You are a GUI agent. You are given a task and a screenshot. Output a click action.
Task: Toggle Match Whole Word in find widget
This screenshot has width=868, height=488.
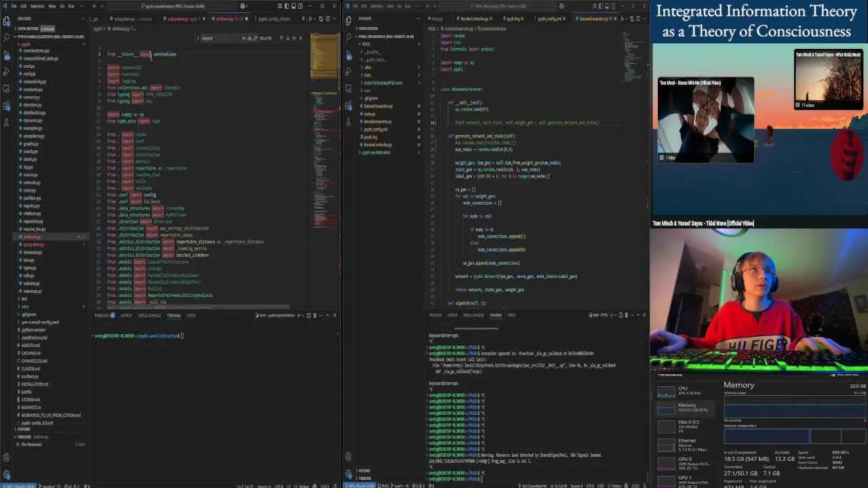(x=250, y=38)
